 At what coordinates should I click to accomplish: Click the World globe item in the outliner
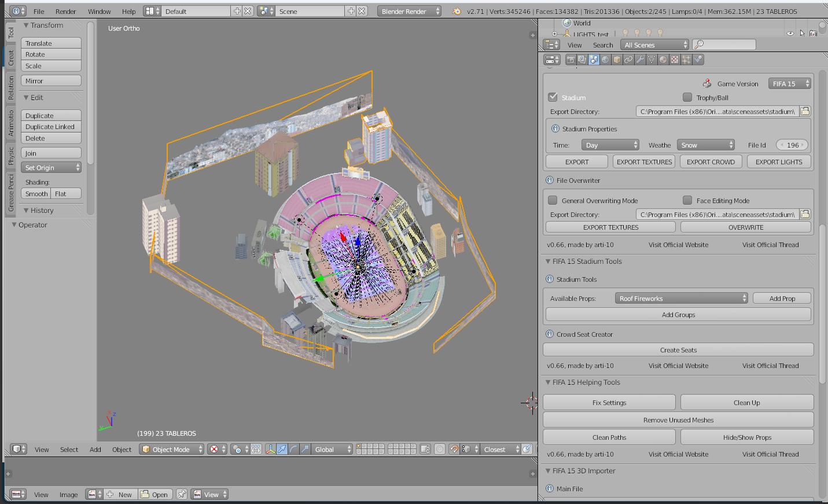point(577,23)
